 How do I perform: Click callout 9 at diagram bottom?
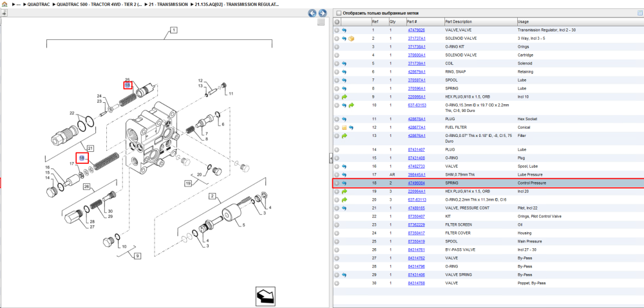[x=138, y=256]
